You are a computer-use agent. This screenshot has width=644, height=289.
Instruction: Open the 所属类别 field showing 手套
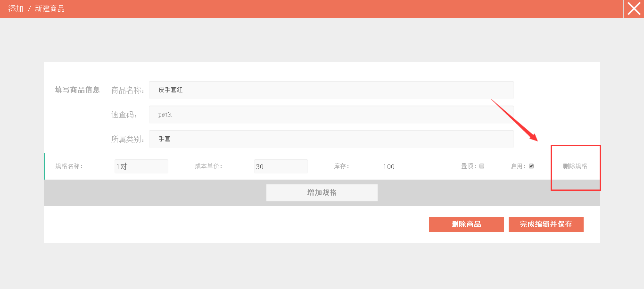coord(331,139)
